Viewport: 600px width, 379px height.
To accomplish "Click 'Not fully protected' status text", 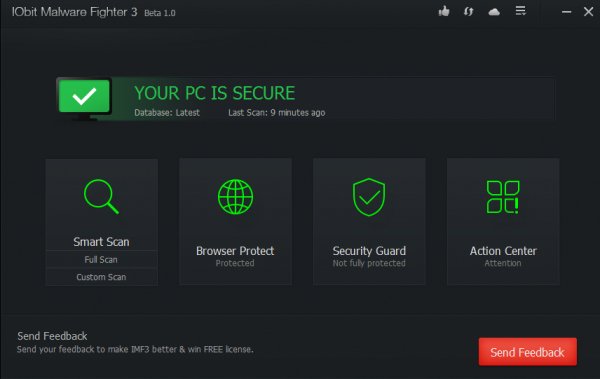I will pyautogui.click(x=369, y=263).
